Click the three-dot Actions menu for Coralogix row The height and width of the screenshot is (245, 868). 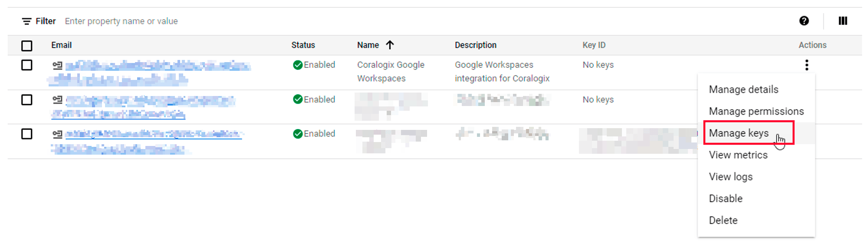pos(807,65)
